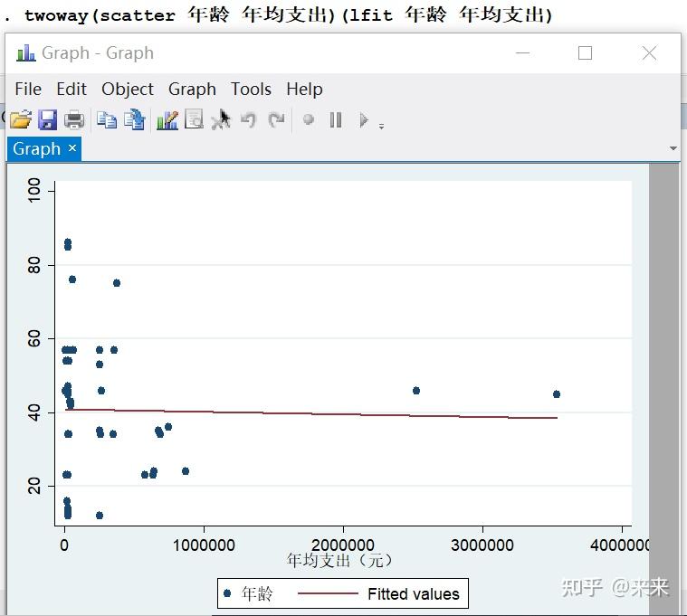The height and width of the screenshot is (616, 687).
Task: Click the x-axis label 3000000
Action: (482, 545)
